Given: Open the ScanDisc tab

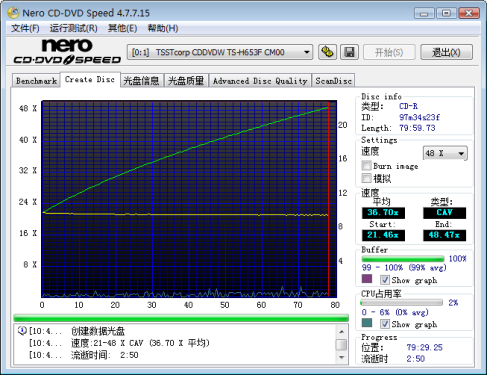Looking at the screenshot, I should (x=333, y=81).
